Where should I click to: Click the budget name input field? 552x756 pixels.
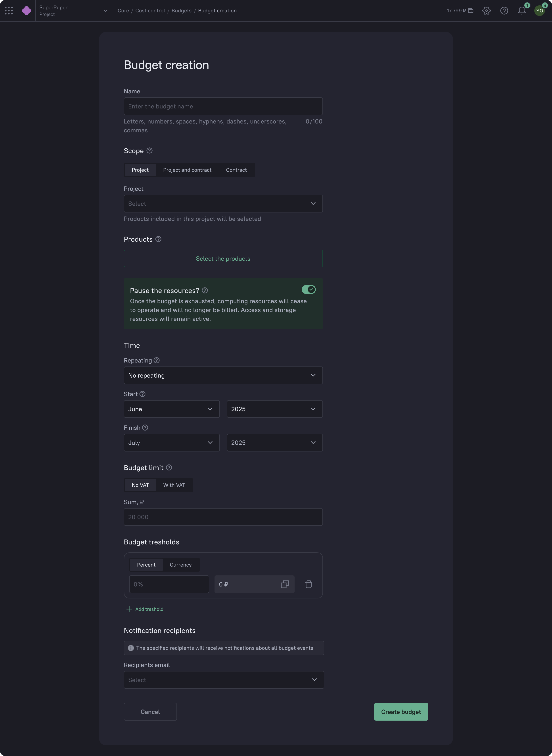coord(223,106)
